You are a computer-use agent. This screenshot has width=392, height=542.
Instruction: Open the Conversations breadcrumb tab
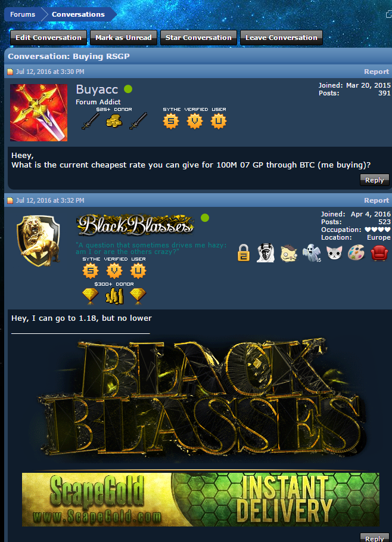click(x=78, y=14)
